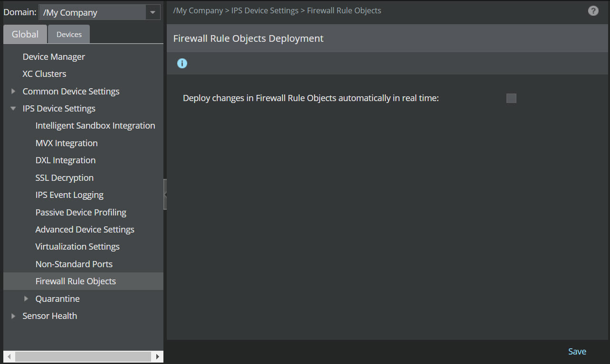
Task: Click the navigation tree horizontal scrollbar thumb
Action: 83,356
